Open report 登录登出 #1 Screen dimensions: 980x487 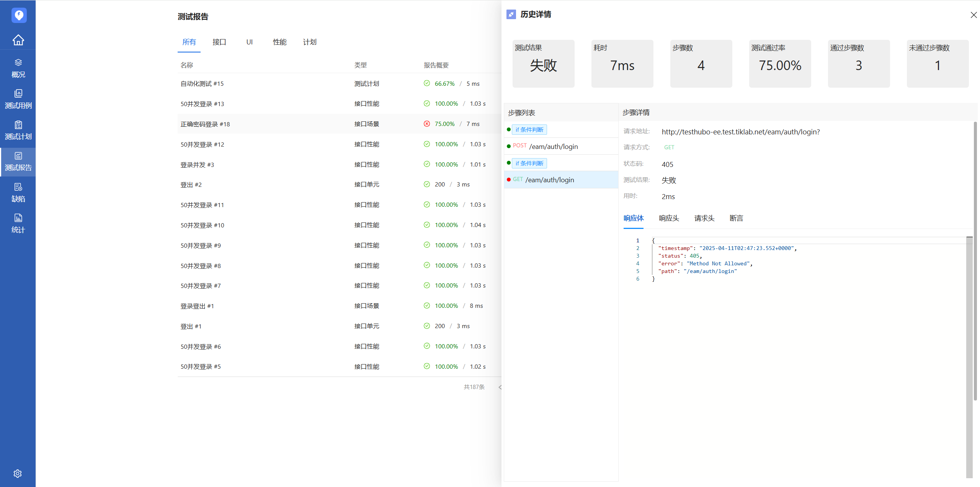pyautogui.click(x=197, y=306)
